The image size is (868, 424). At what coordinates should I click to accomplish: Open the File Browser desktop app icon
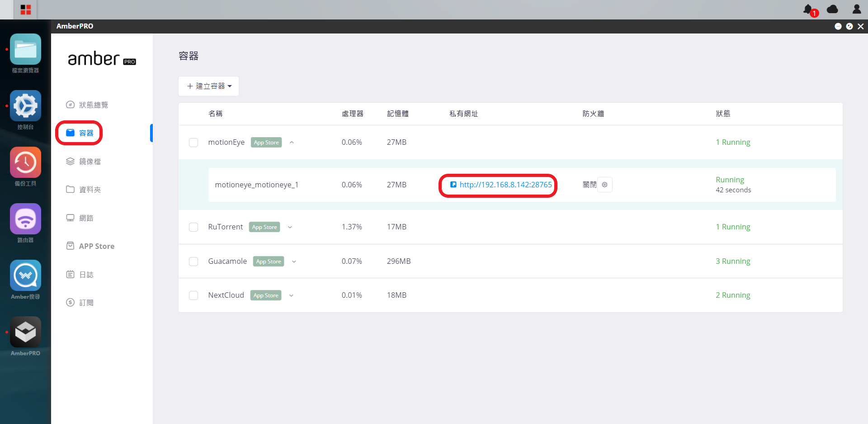[25, 49]
